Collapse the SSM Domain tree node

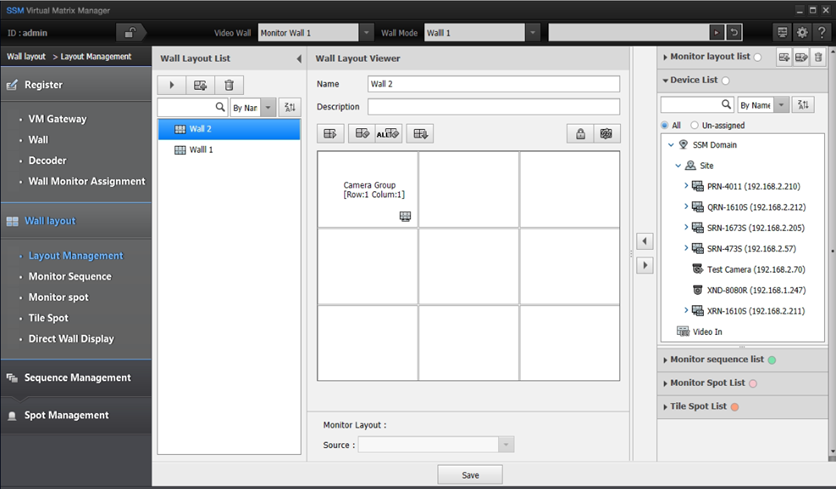[671, 145]
